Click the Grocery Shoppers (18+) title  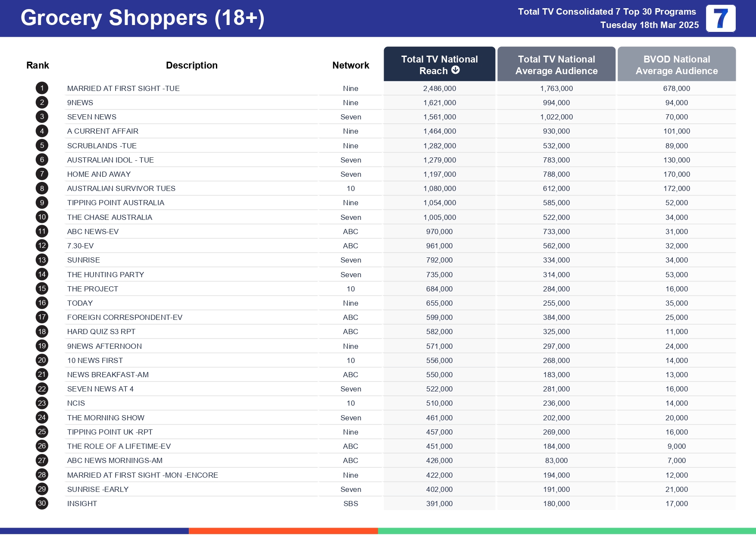pyautogui.click(x=142, y=18)
